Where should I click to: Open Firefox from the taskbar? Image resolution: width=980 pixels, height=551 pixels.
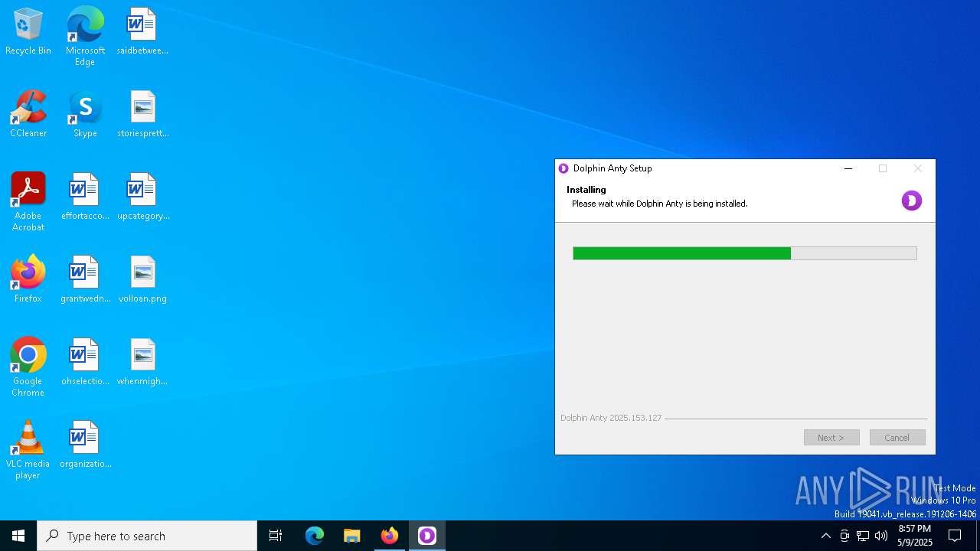tap(390, 536)
